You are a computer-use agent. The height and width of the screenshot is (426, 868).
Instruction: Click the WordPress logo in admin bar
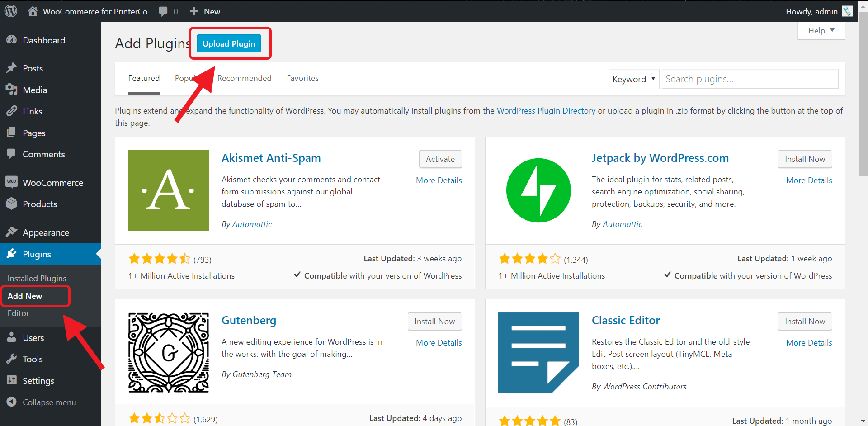click(11, 11)
